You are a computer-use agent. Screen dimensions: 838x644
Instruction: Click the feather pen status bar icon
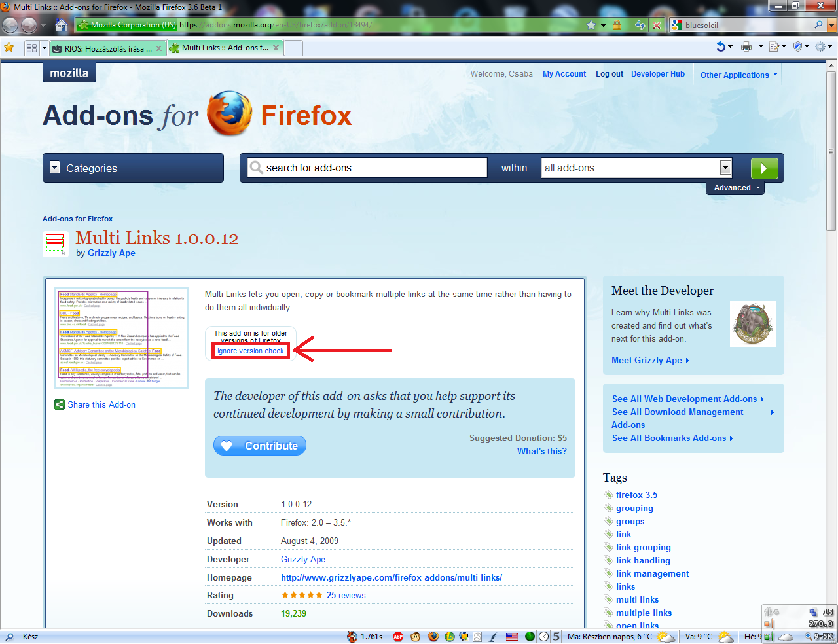click(x=494, y=636)
